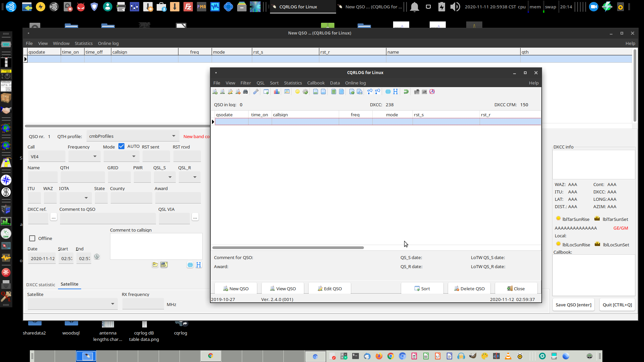The height and width of the screenshot is (362, 644).
Task: Click the folder icon below callsign comment
Action: point(155,265)
